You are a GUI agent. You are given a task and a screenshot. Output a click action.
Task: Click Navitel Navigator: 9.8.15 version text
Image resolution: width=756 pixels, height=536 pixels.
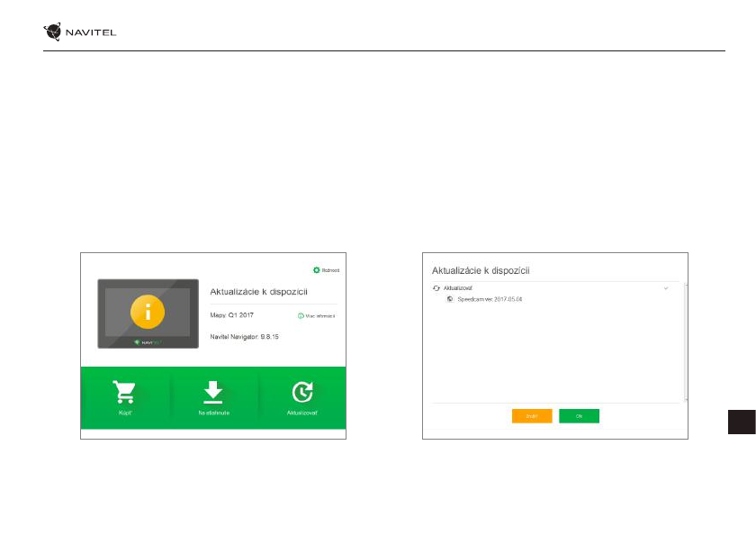(244, 337)
